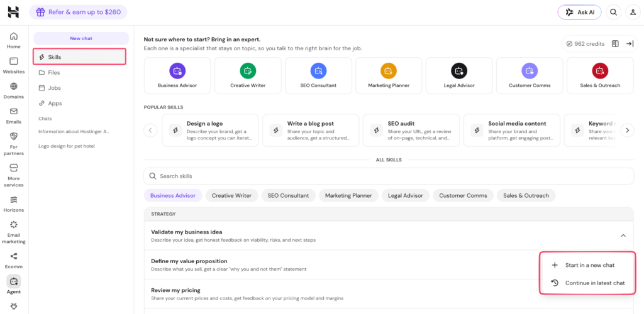The height and width of the screenshot is (314, 644).
Task: Choose Start in a new chat
Action: point(587,265)
